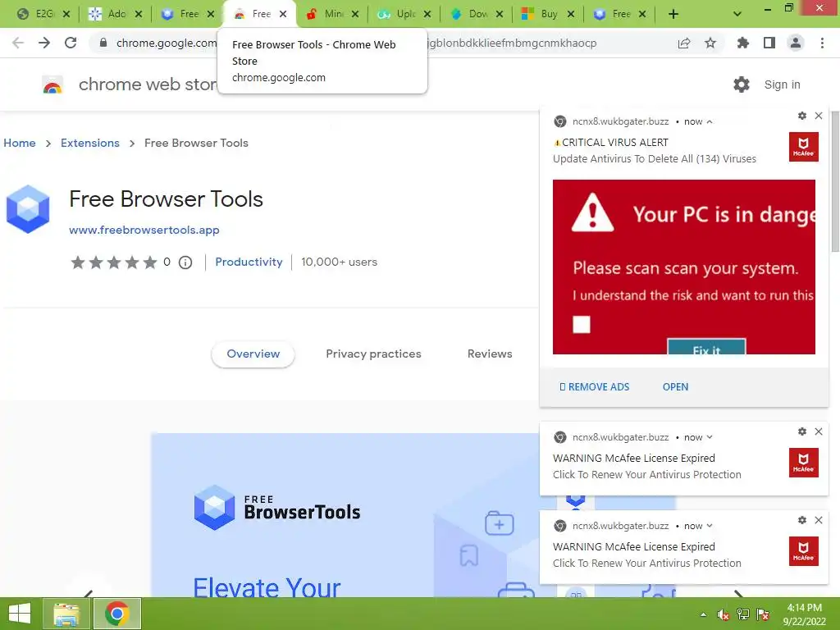Open the Productivity category link

[249, 262]
